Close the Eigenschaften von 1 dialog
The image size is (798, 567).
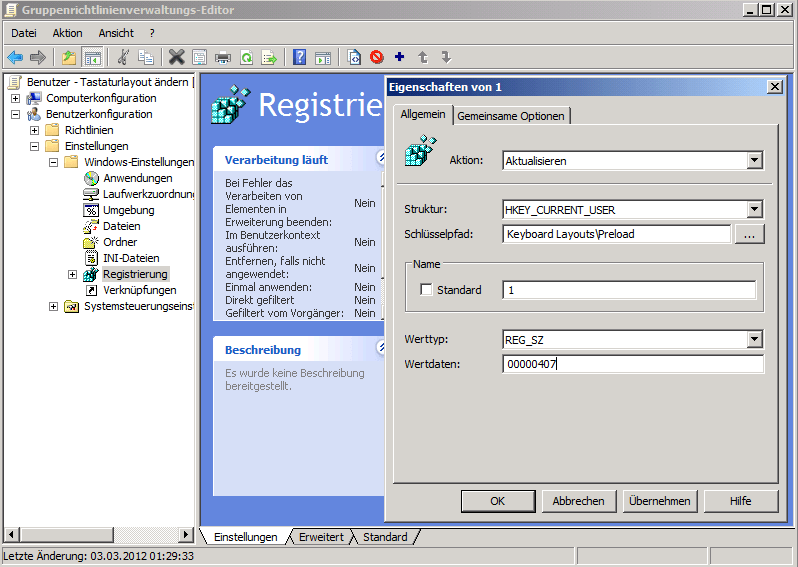[775, 87]
